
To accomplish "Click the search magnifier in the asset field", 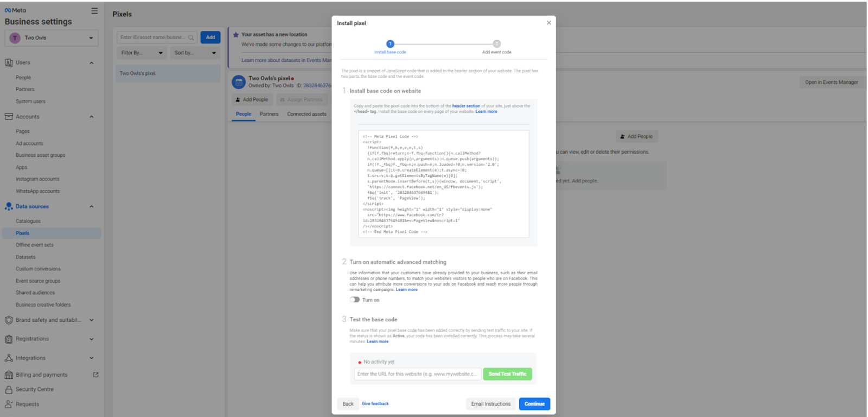I will tap(191, 37).
